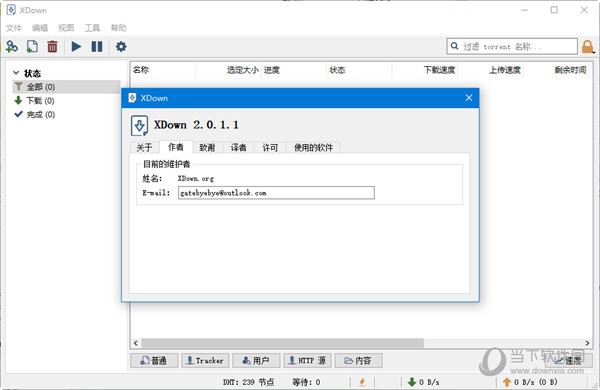600x390 pixels.
Task: Select the 全部 (0) filter
Action: point(66,87)
